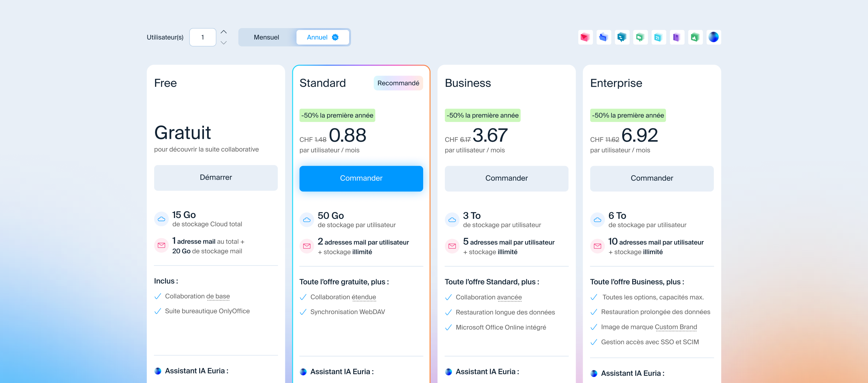Click the mail icon beside 2 adresses mail
Image resolution: width=868 pixels, height=383 pixels.
(307, 246)
